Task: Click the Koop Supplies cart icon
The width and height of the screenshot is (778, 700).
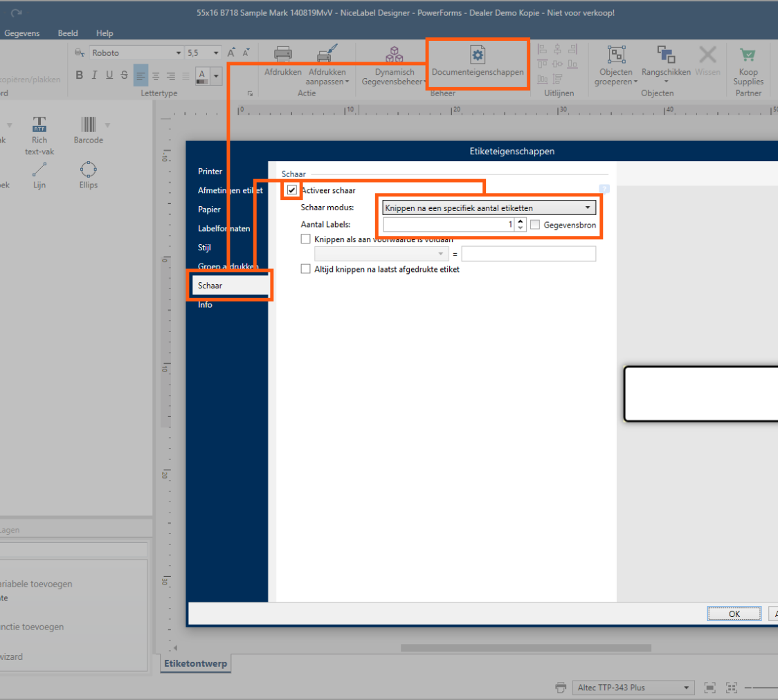Action: click(x=748, y=55)
